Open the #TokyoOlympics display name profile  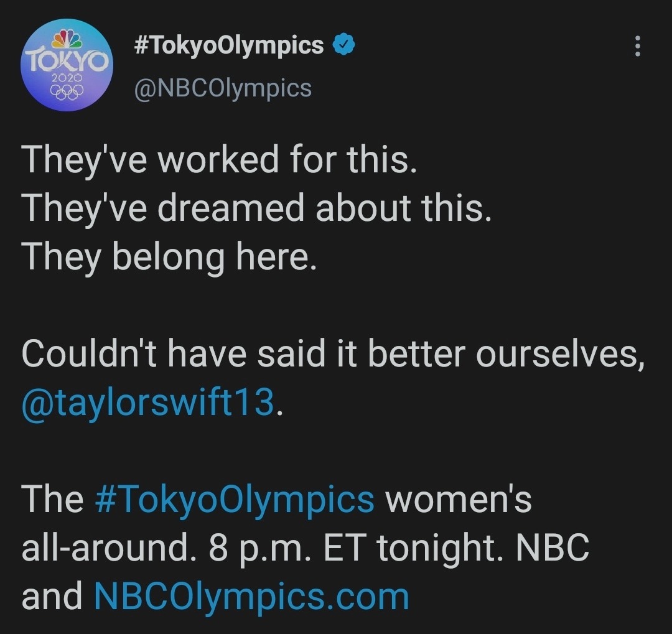pyautogui.click(x=229, y=46)
